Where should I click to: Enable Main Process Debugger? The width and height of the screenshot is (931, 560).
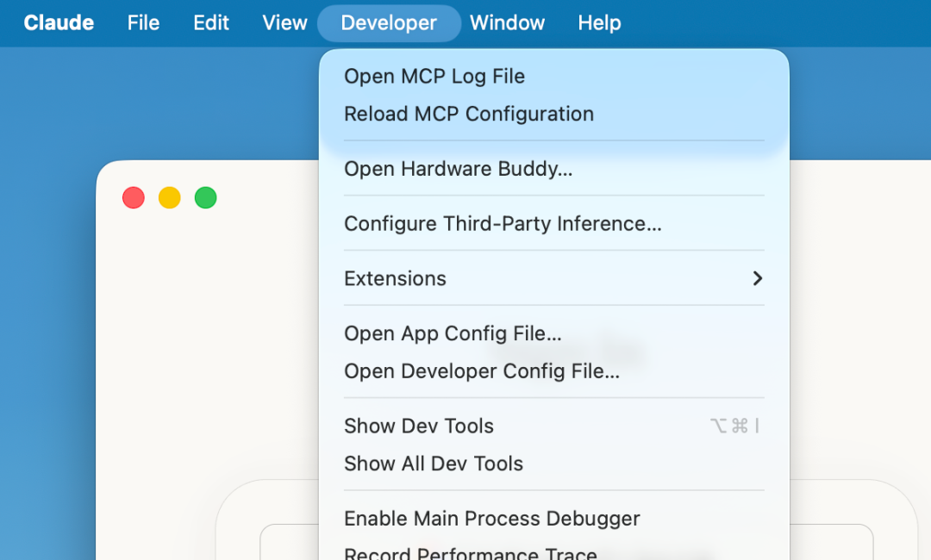tap(491, 519)
